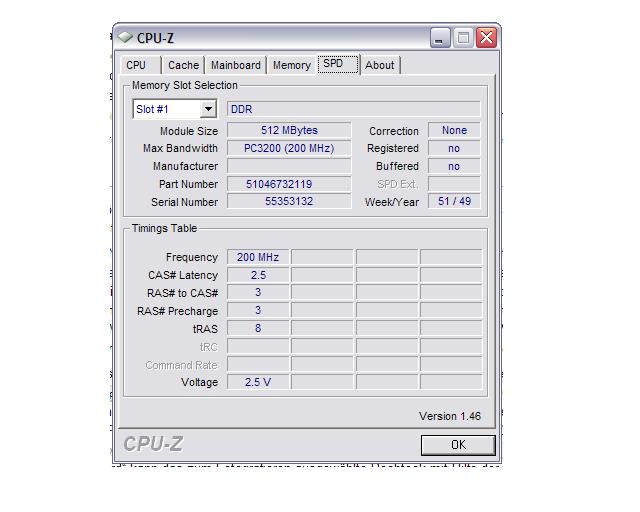Select serial number 55353132
Viewport: 640px width, 512px height.
pos(289,201)
